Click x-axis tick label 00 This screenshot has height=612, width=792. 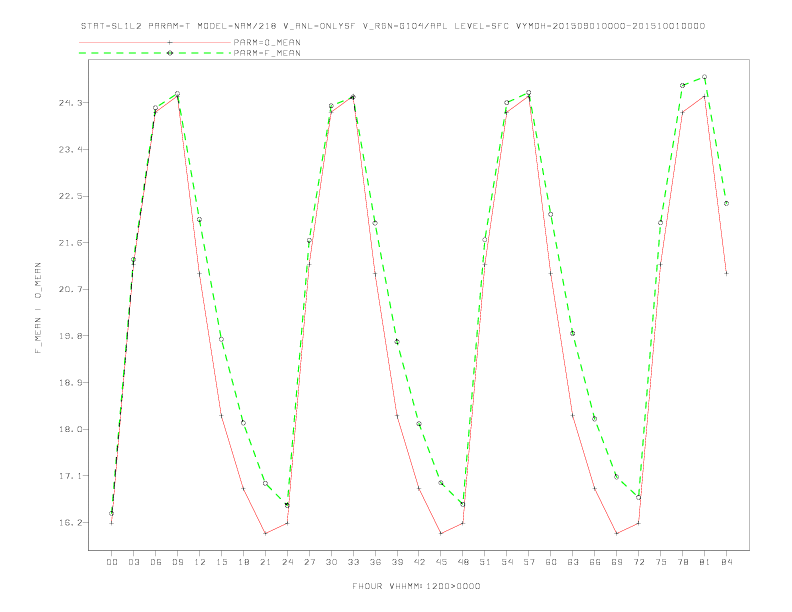[x=112, y=562]
